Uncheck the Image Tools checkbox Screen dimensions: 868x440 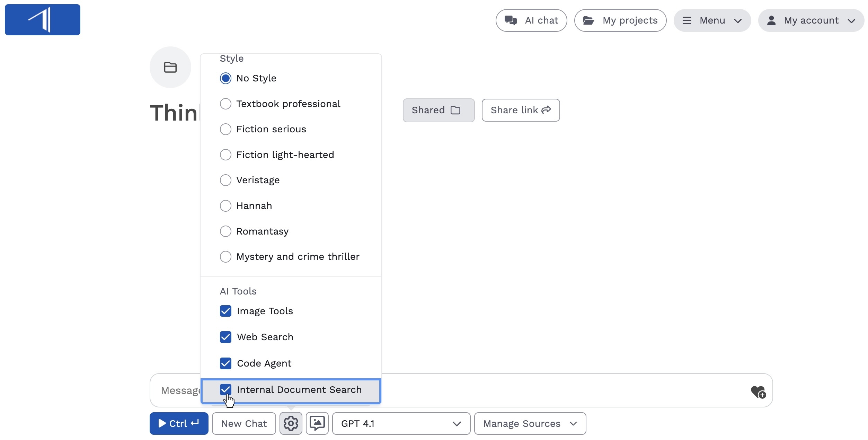pos(225,311)
